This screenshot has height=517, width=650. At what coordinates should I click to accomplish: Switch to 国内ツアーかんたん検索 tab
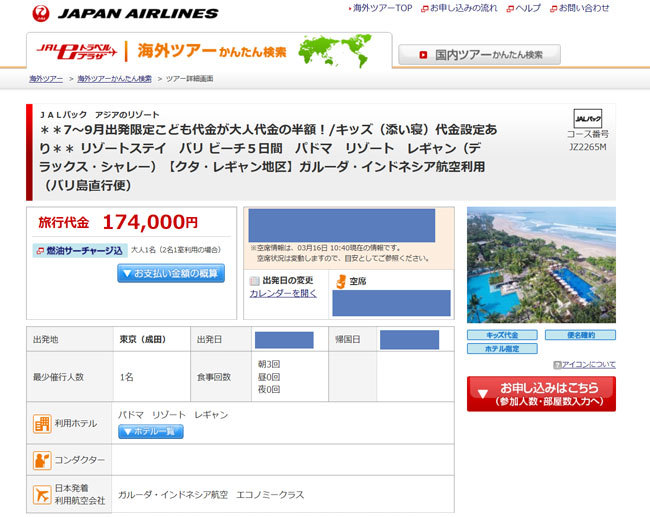[x=479, y=55]
